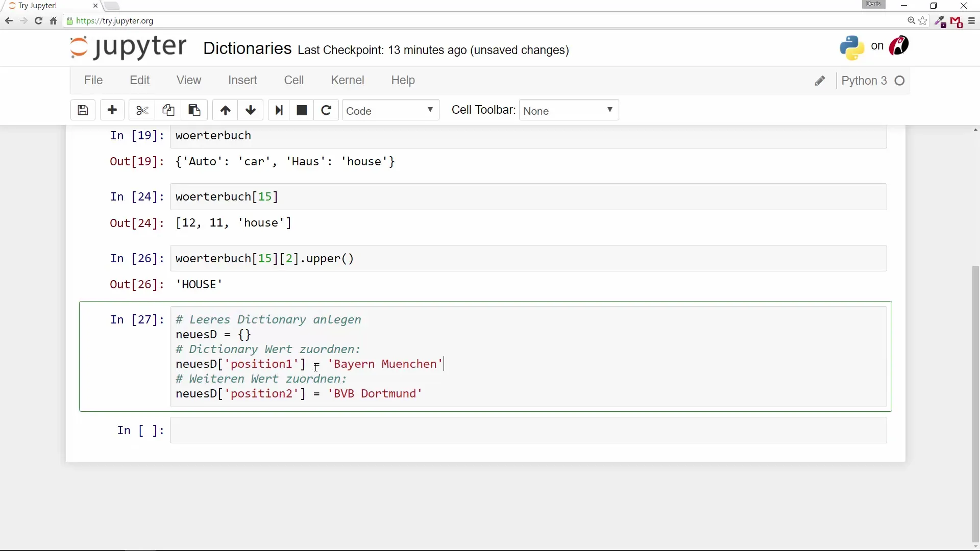Click the 'Bayern Muenchen' string in code
This screenshot has width=980, height=551.
[385, 364]
